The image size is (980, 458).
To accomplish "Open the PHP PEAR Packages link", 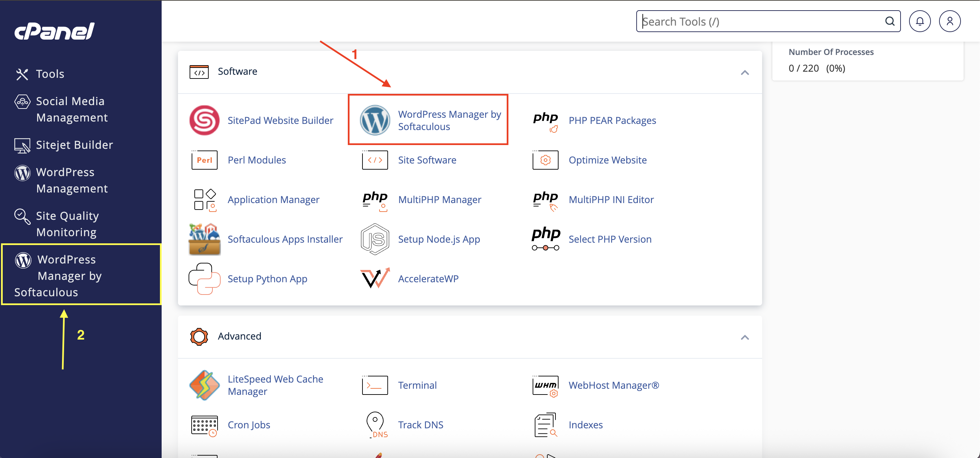I will click(612, 120).
